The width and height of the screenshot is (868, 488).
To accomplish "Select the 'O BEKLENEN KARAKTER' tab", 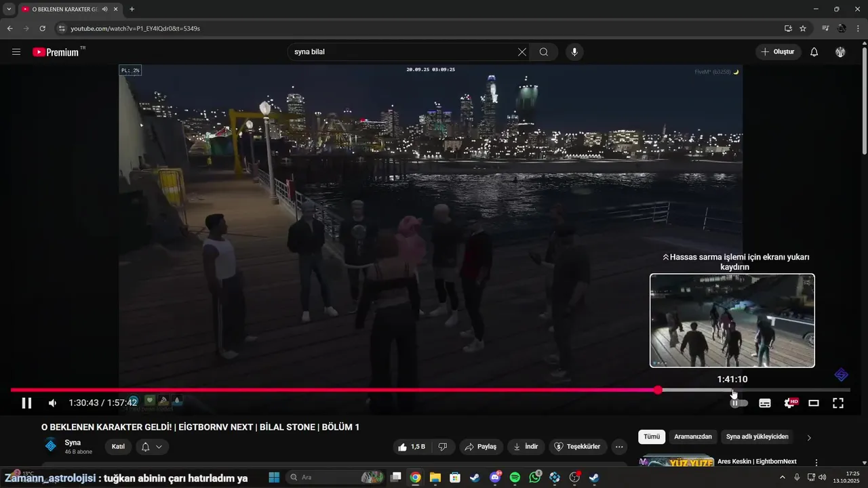I will click(x=70, y=9).
